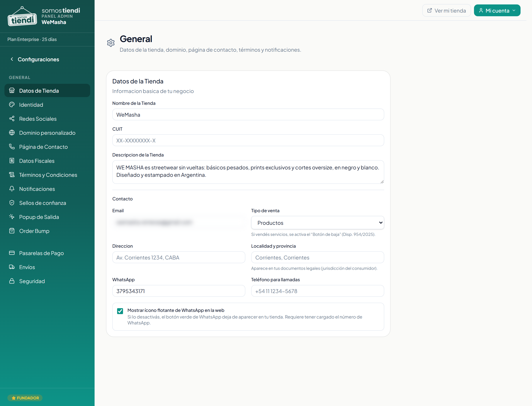Screen dimensions: 532x406
Task: Open the Datos de Tienda section
Action: pyautogui.click(x=47, y=90)
